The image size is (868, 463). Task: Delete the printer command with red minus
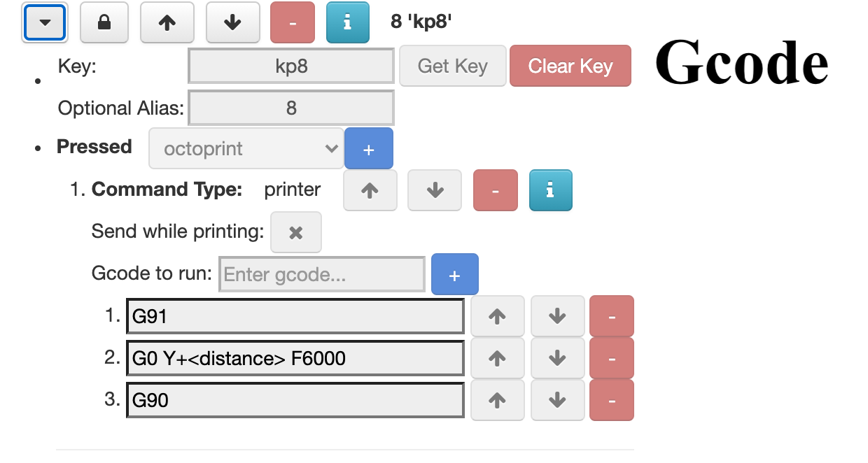tap(496, 190)
